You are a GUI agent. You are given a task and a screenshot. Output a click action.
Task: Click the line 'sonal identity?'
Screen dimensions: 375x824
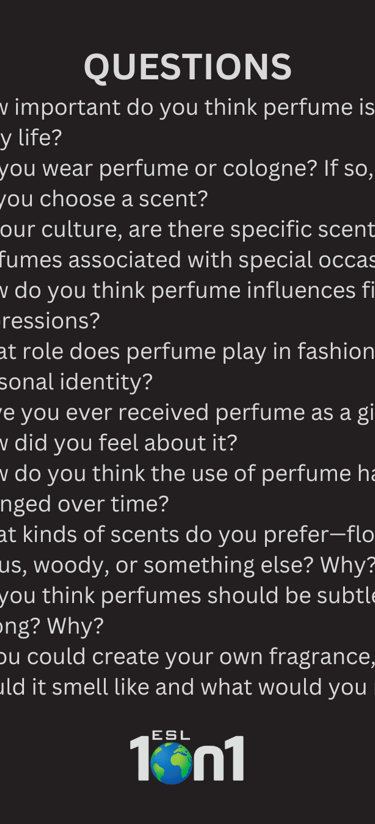pyautogui.click(x=76, y=382)
